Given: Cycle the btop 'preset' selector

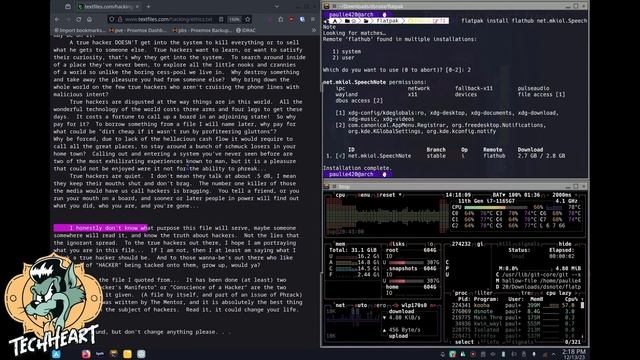Looking at the screenshot, I should tap(388, 195).
